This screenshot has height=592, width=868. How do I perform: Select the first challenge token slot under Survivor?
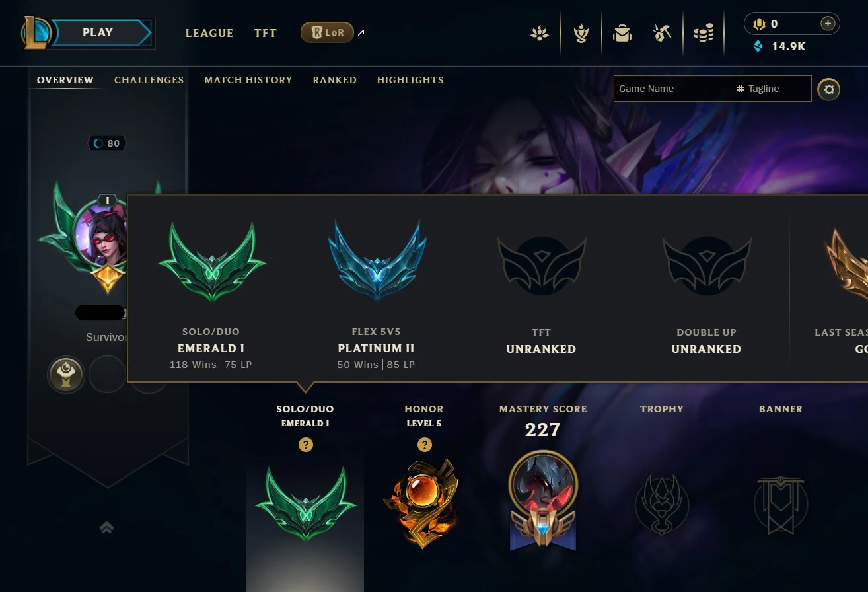click(x=66, y=375)
